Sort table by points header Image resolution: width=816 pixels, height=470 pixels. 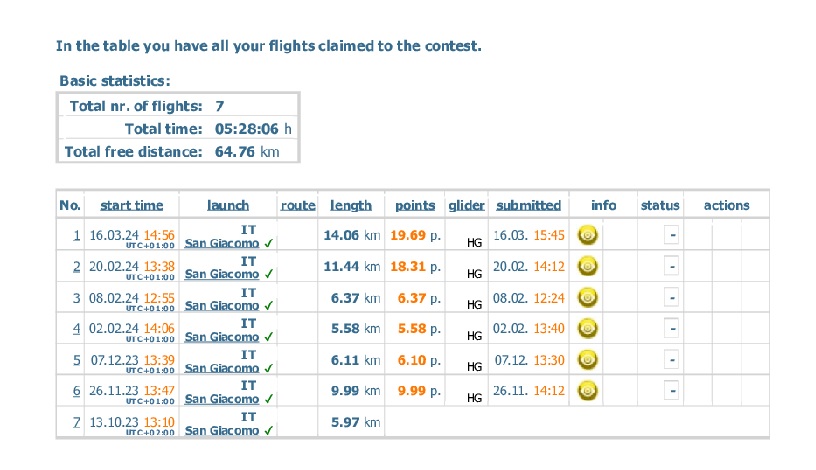[415, 206]
